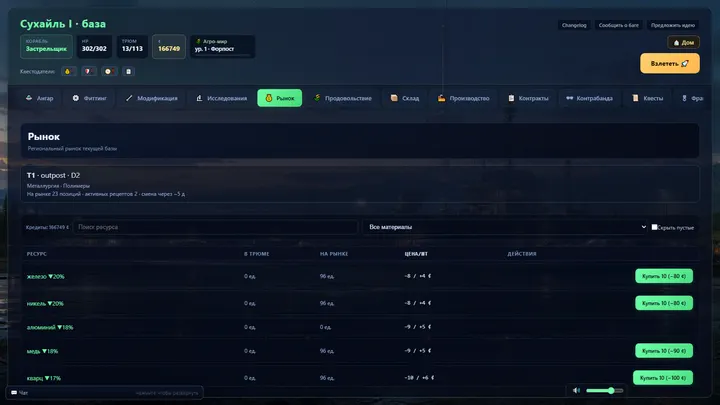Viewport: 720px width, 405px height.
Task: Click the Квесты scroll icon tab
Action: coord(647,98)
